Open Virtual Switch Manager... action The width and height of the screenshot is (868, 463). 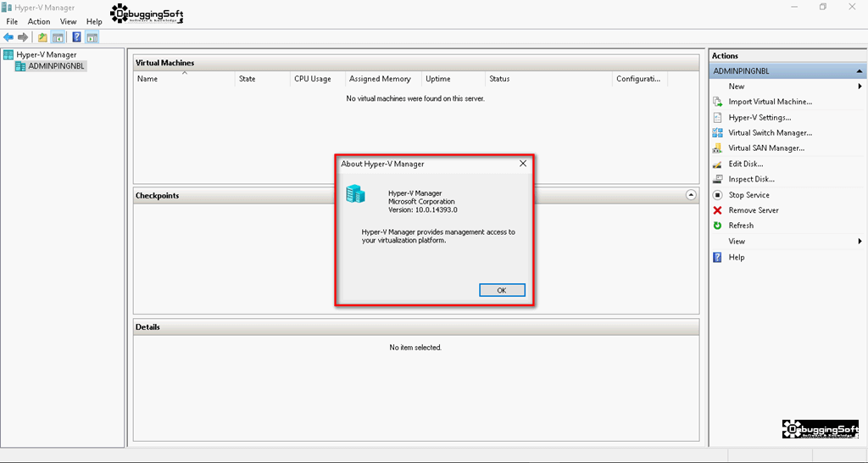coord(770,133)
